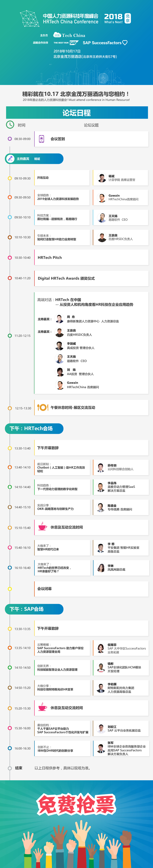Click the Best Run SAP logo
This screenshot has height=868, width=153.
click(66, 43)
